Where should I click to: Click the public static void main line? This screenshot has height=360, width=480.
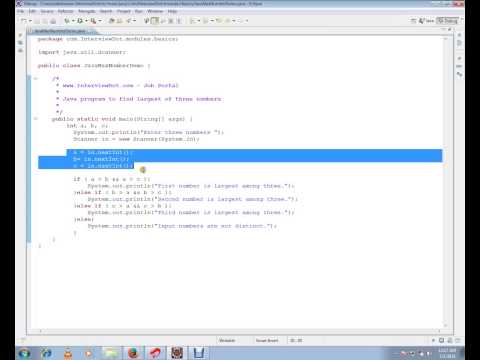click(122, 119)
